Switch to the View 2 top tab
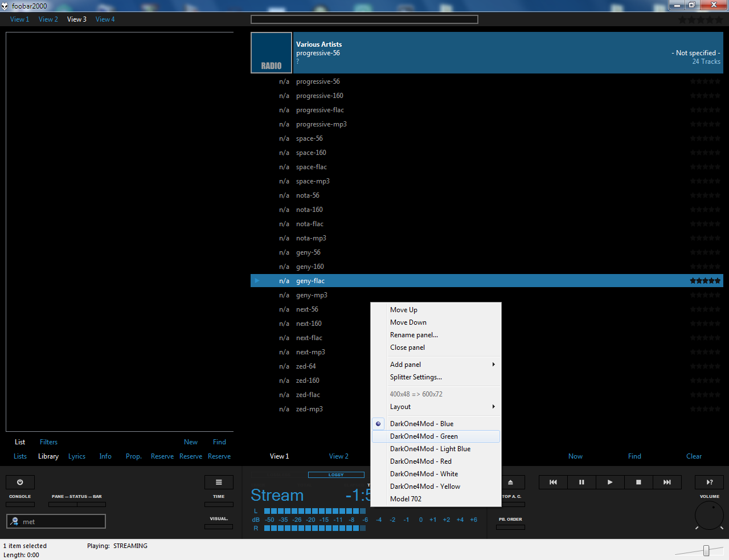Image resolution: width=729 pixels, height=560 pixels. [48, 19]
